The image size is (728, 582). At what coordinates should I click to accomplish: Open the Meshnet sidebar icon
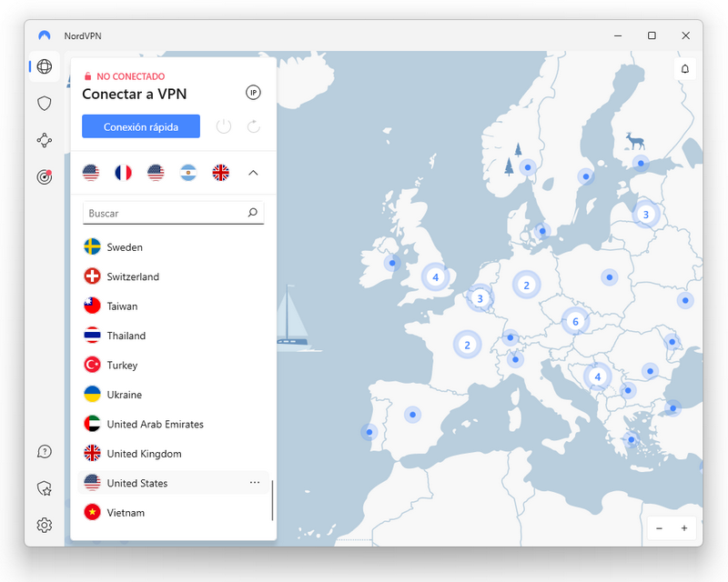point(45,140)
